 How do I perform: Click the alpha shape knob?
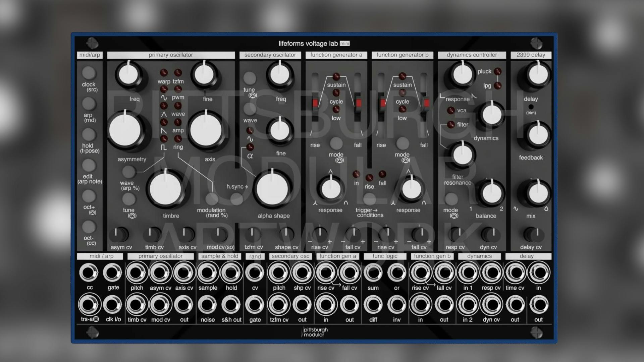(x=272, y=189)
